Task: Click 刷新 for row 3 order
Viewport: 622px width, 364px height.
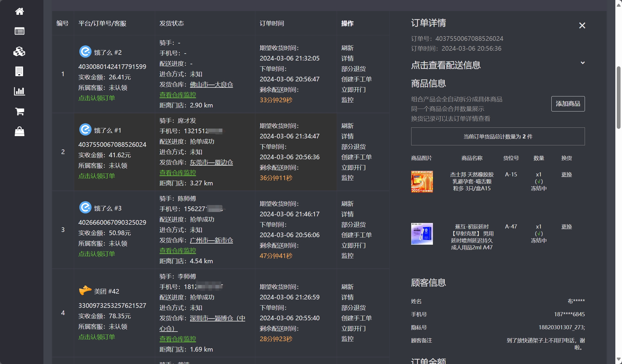Action: (347, 204)
